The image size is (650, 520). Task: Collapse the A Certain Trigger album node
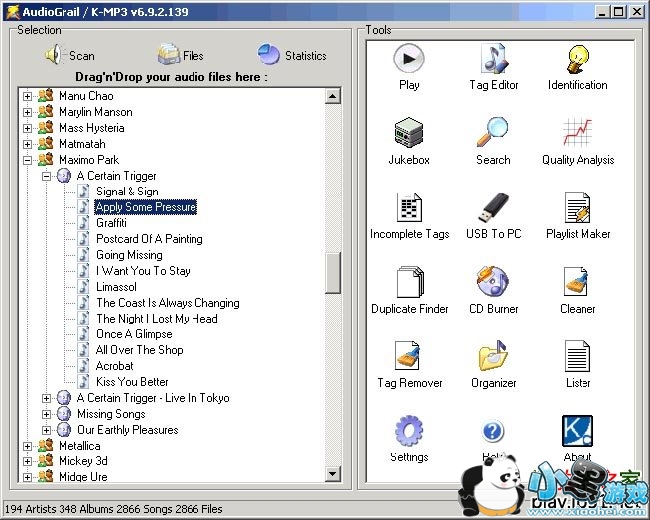click(46, 176)
